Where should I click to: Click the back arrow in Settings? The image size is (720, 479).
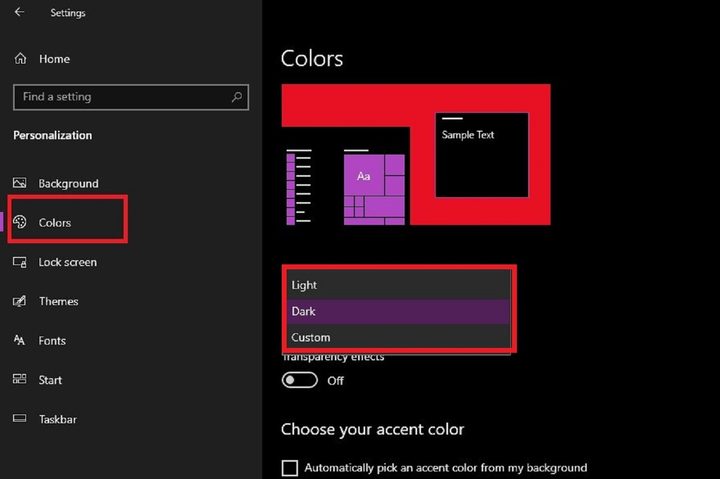pyautogui.click(x=19, y=12)
